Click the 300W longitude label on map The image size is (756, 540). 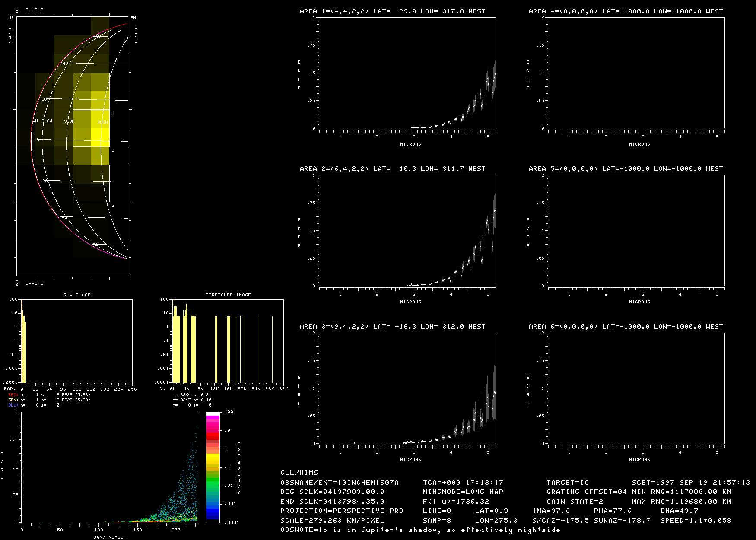(x=102, y=122)
